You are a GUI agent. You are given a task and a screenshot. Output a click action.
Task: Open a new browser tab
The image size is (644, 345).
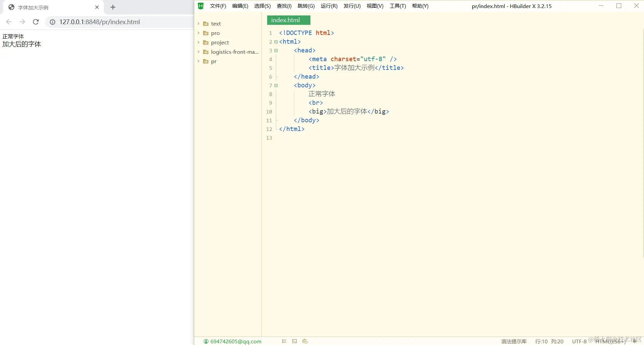pos(113,7)
